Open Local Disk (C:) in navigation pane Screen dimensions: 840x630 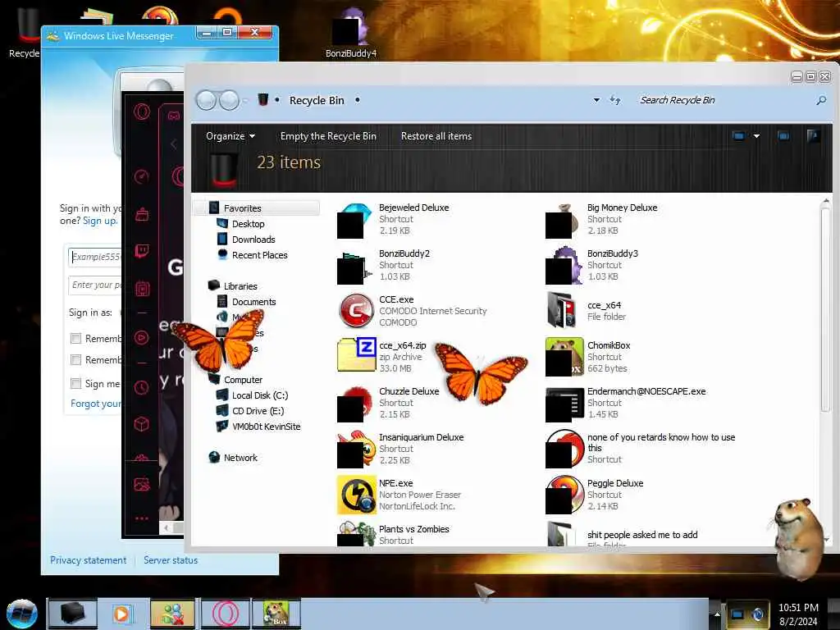pyautogui.click(x=260, y=395)
